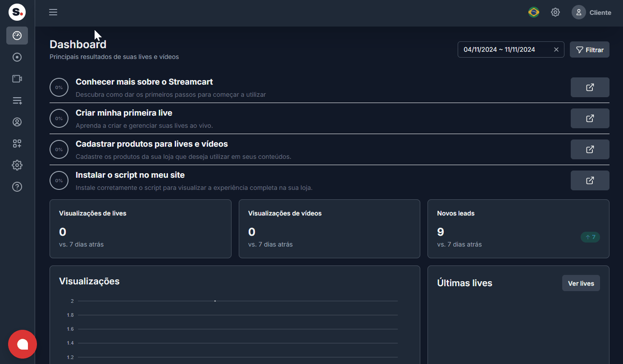Click progress circle for Criar minha primeira live
Screen dimensions: 623x364
pyautogui.click(x=59, y=118)
